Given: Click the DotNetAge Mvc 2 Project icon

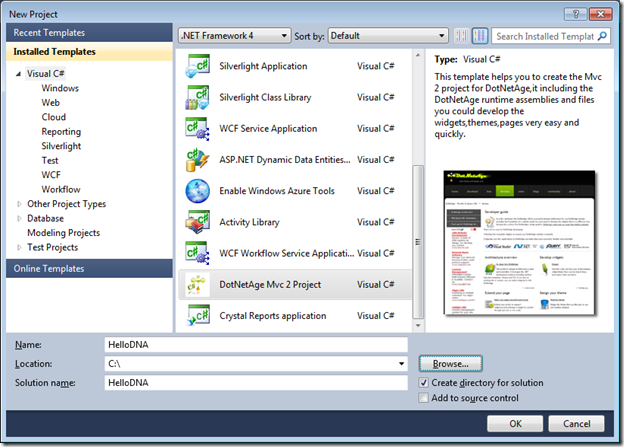Looking at the screenshot, I should [x=197, y=285].
